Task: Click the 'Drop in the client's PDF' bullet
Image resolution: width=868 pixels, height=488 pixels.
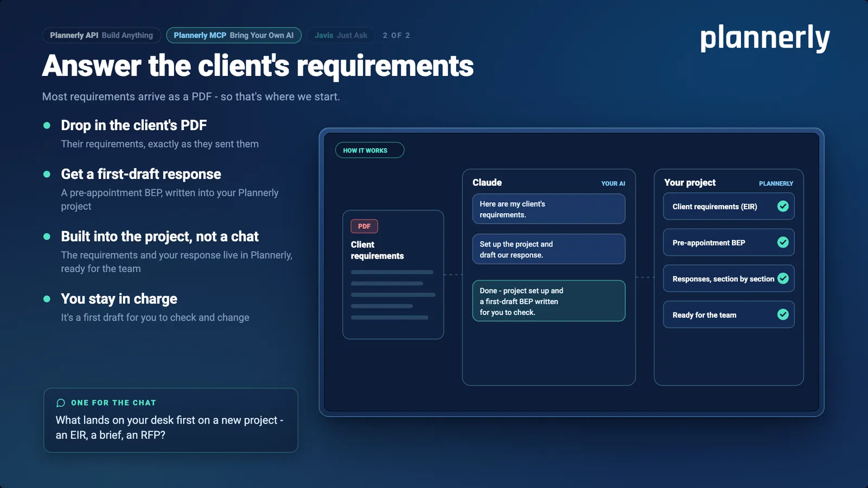Action: point(134,125)
